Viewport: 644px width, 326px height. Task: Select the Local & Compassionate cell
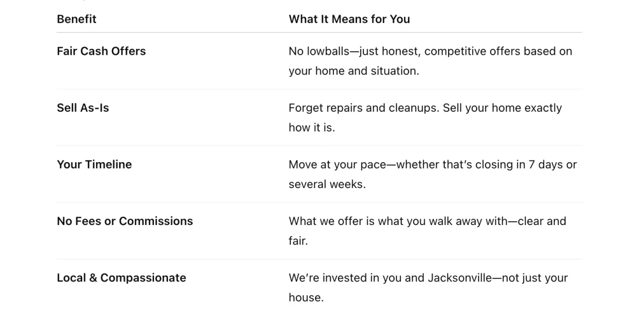point(122,278)
